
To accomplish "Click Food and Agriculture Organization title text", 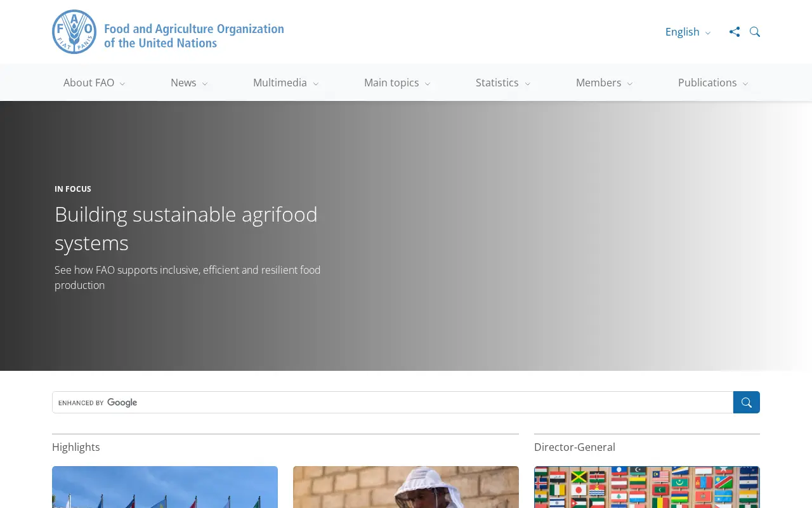I will [x=193, y=36].
